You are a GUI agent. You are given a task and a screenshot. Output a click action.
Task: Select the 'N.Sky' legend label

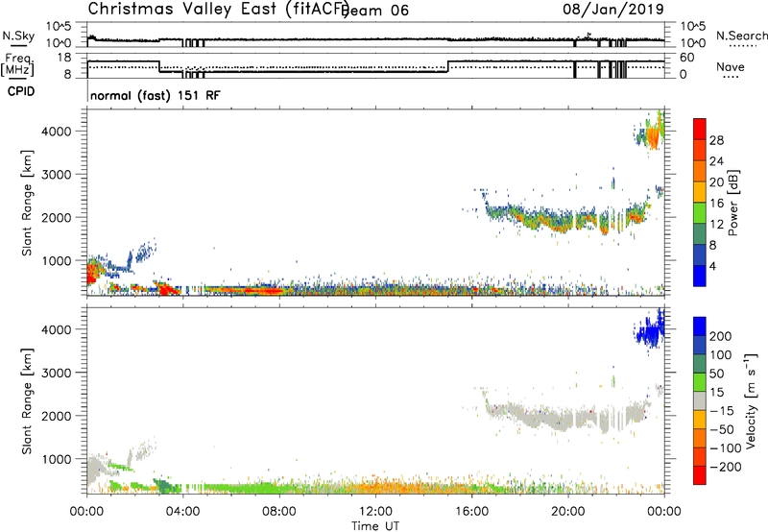[18, 36]
